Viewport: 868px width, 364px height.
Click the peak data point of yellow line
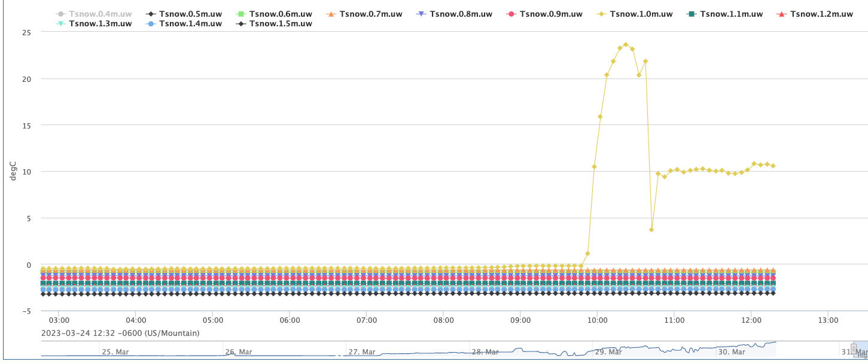click(626, 44)
